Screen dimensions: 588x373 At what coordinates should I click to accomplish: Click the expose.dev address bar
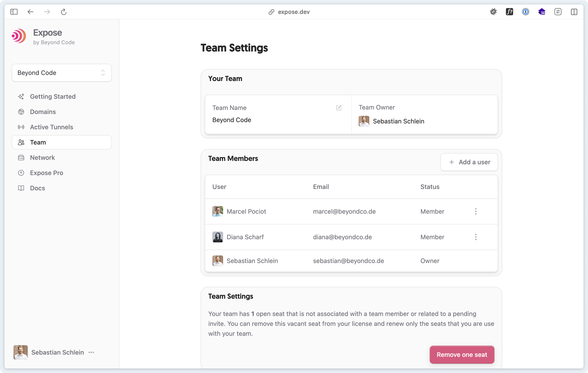pyautogui.click(x=289, y=12)
